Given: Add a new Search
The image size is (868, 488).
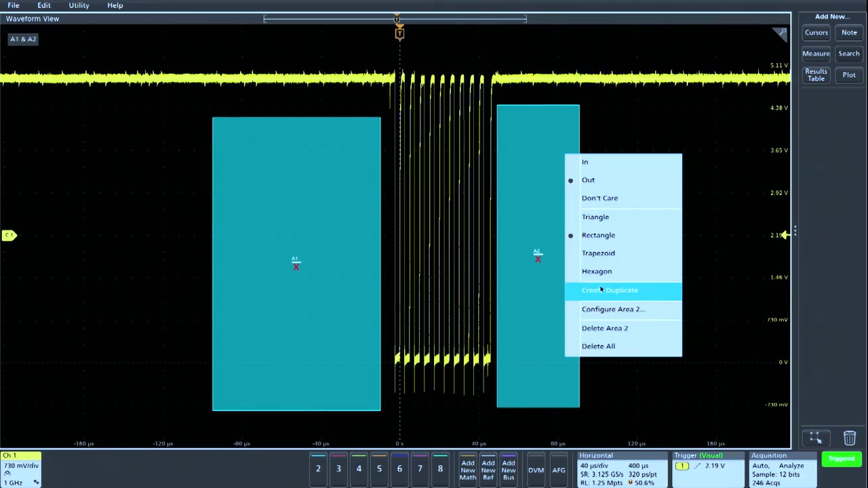Looking at the screenshot, I should pos(849,54).
